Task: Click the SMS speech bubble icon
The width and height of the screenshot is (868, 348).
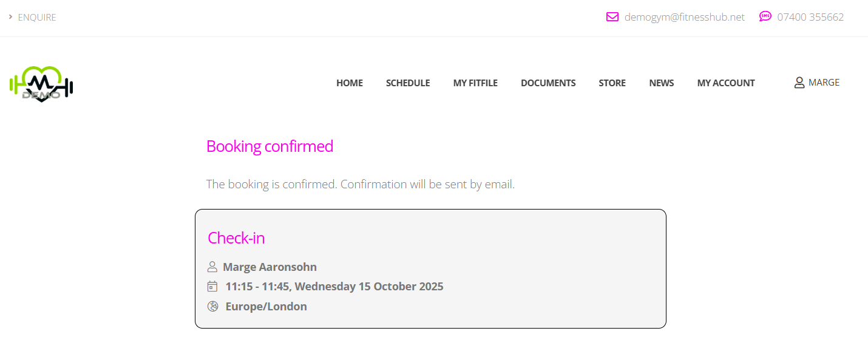Action: 765,16
